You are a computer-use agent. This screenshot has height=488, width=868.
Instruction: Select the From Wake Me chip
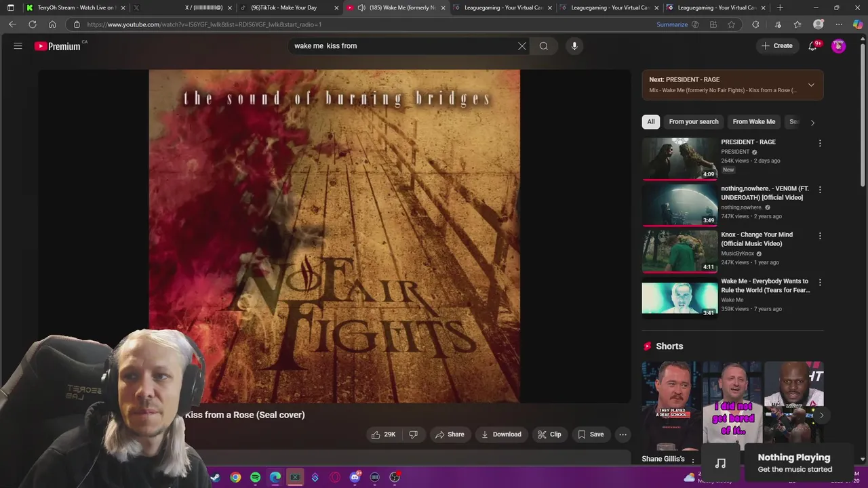(x=753, y=122)
